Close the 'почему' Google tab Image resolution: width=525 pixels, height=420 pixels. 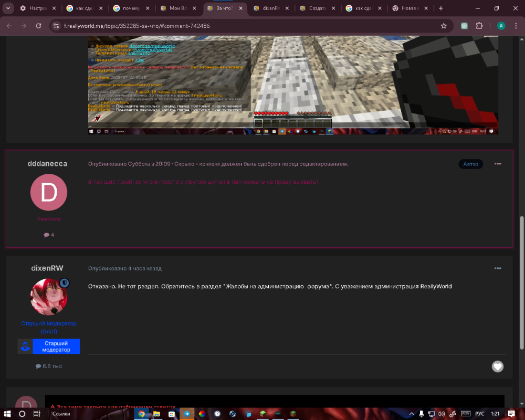[148, 8]
